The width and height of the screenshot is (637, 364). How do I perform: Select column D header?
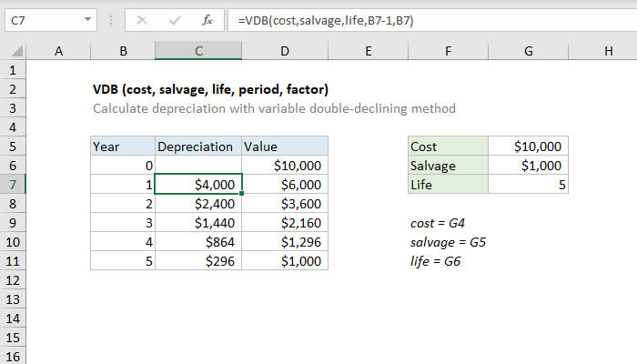(x=285, y=51)
